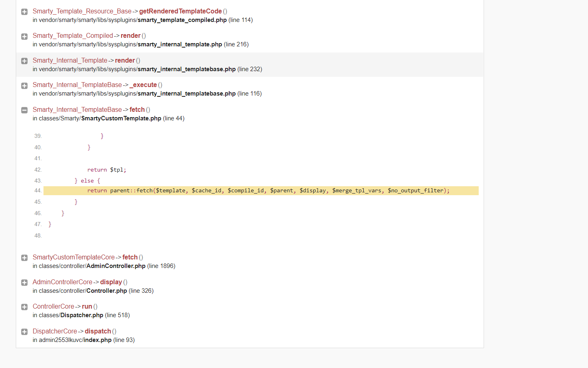Click the AdminController.php (line 1896) path
The image size is (588, 368).
[104, 266]
